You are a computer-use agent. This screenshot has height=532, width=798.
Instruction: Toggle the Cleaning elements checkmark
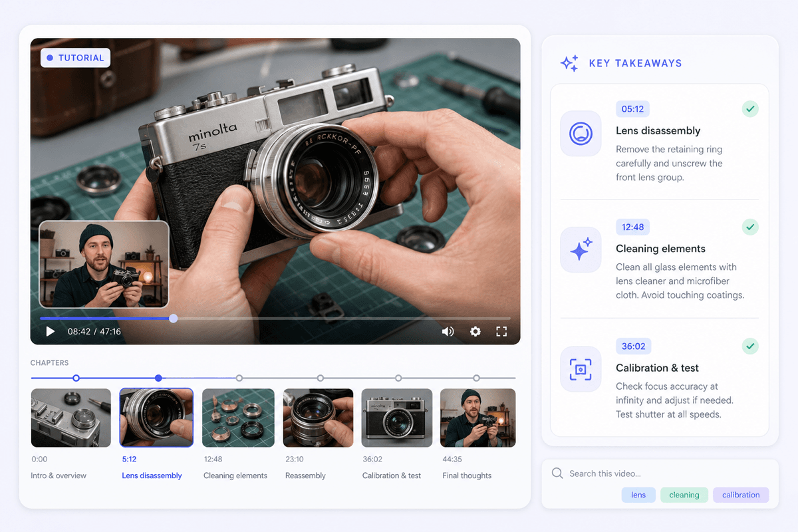pos(750,227)
